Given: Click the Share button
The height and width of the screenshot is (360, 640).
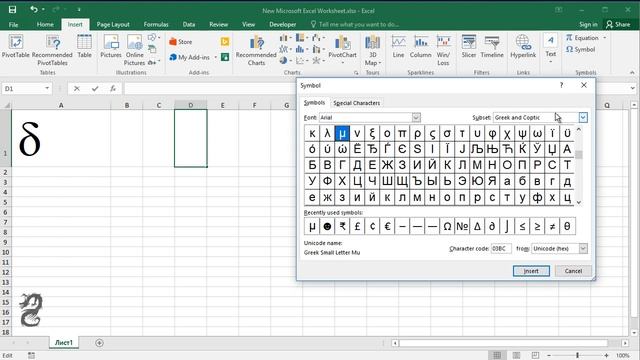Looking at the screenshot, I should click(618, 24).
